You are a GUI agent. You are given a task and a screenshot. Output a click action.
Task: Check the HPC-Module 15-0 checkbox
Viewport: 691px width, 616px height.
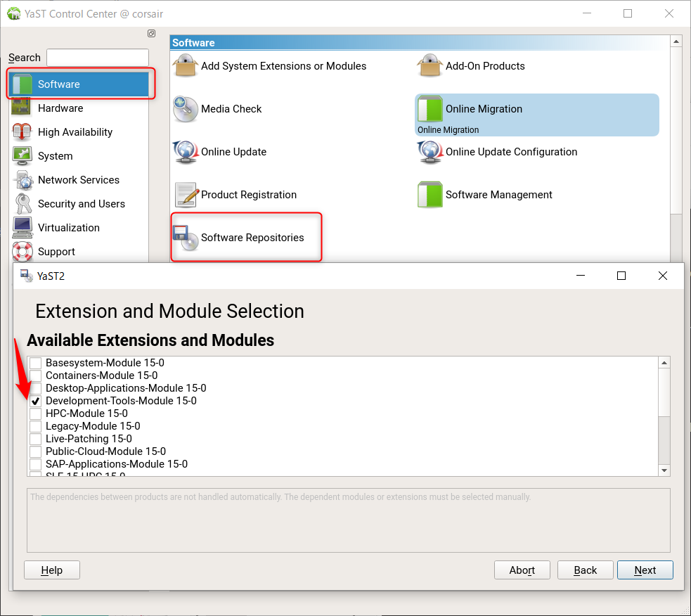point(36,413)
